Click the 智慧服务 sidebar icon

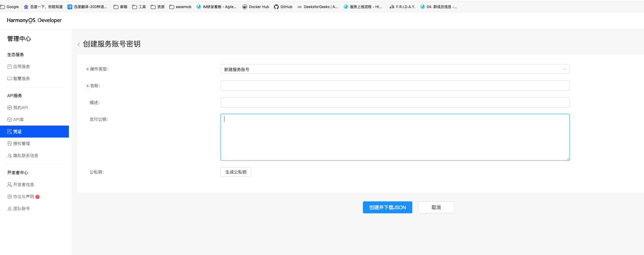pos(10,79)
